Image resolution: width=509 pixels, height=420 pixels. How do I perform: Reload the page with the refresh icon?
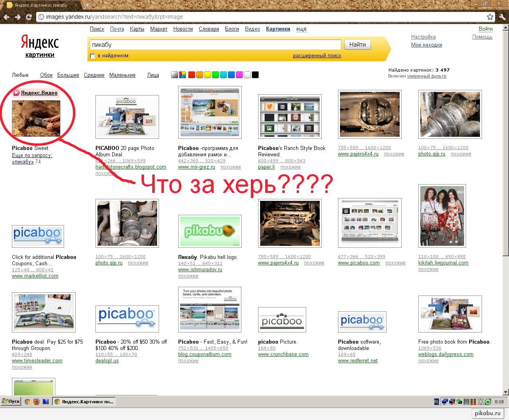click(x=29, y=17)
